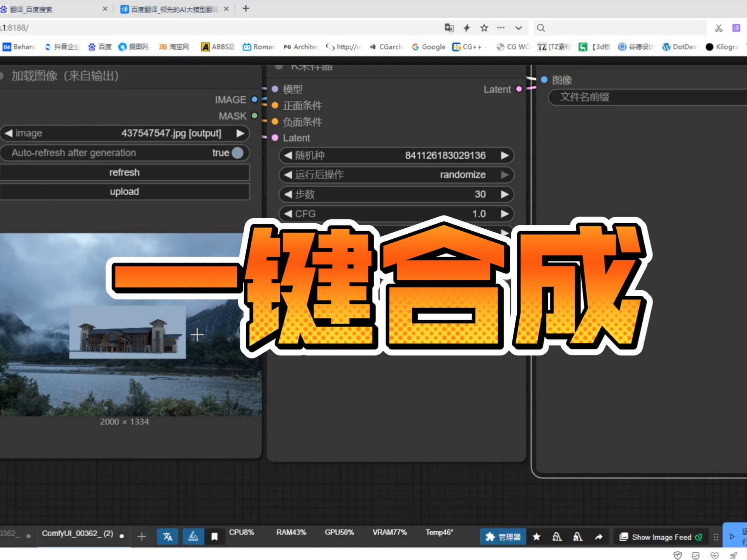Click the magnifier icon in browser search box

(x=541, y=28)
